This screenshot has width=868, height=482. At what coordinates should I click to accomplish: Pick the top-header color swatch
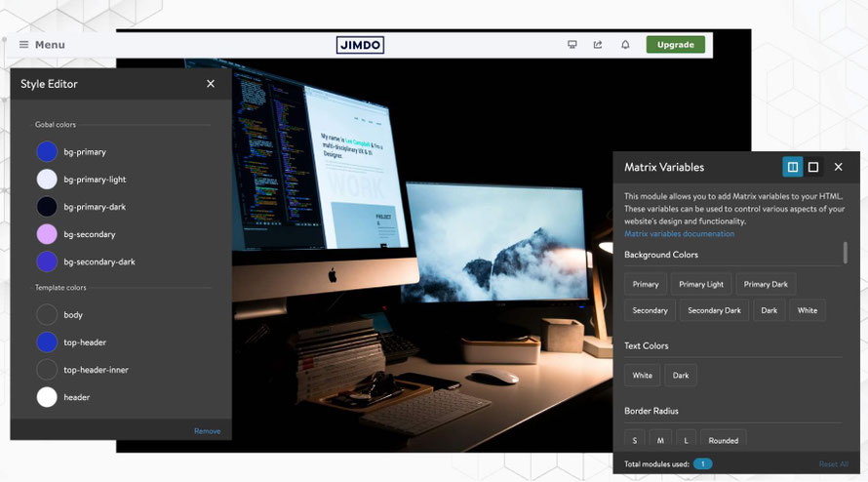[x=47, y=342]
